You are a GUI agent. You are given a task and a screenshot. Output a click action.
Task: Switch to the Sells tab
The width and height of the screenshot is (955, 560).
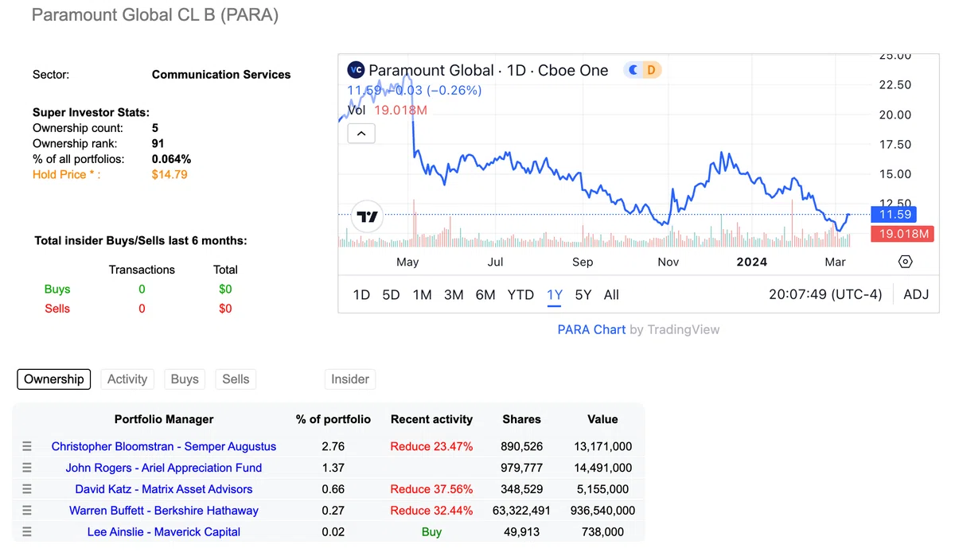click(236, 379)
